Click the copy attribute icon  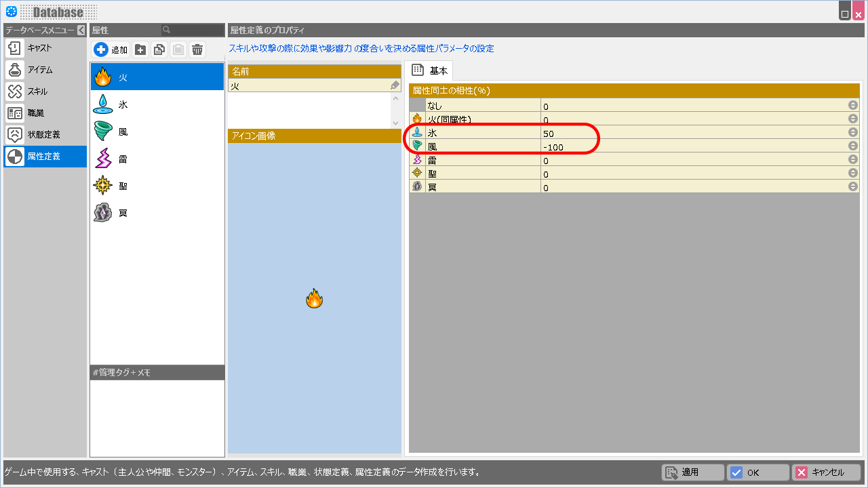tap(159, 49)
